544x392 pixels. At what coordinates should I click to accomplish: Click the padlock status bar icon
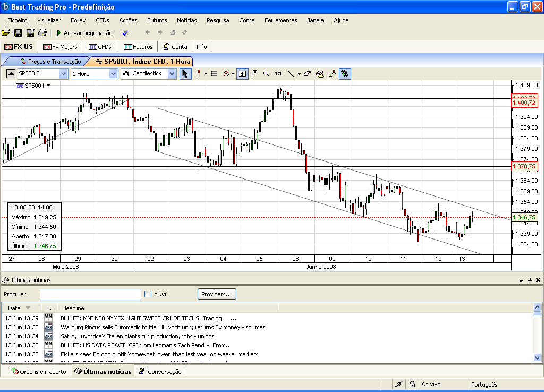point(412,384)
